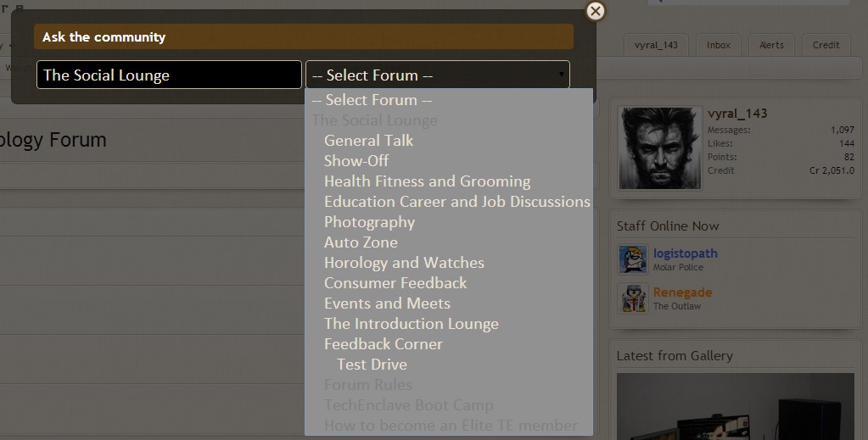
Task: Select Education Career and Job Discussions
Action: point(457,202)
